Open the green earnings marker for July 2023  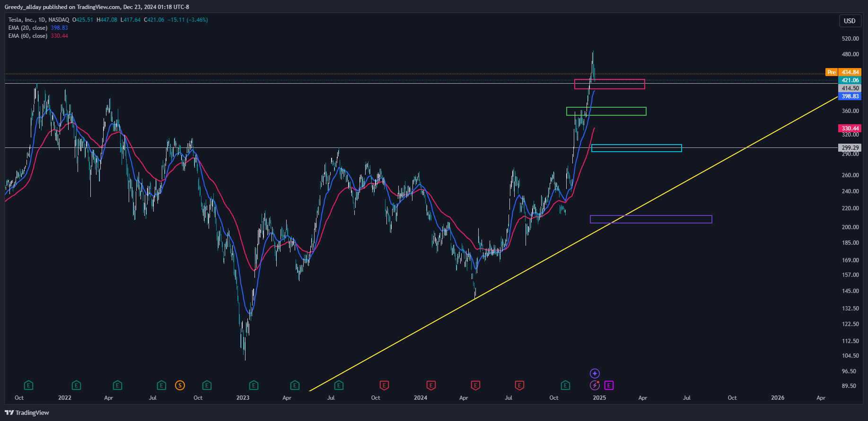point(339,386)
